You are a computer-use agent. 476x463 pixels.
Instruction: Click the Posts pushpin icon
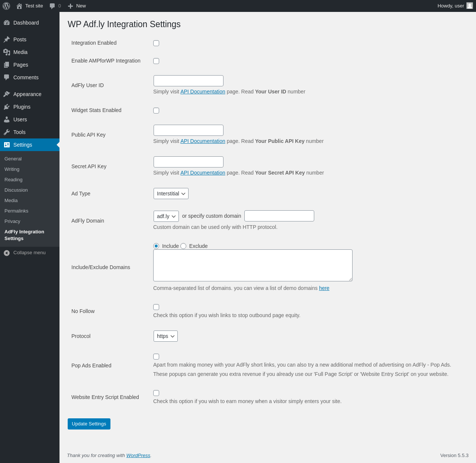(7, 39)
